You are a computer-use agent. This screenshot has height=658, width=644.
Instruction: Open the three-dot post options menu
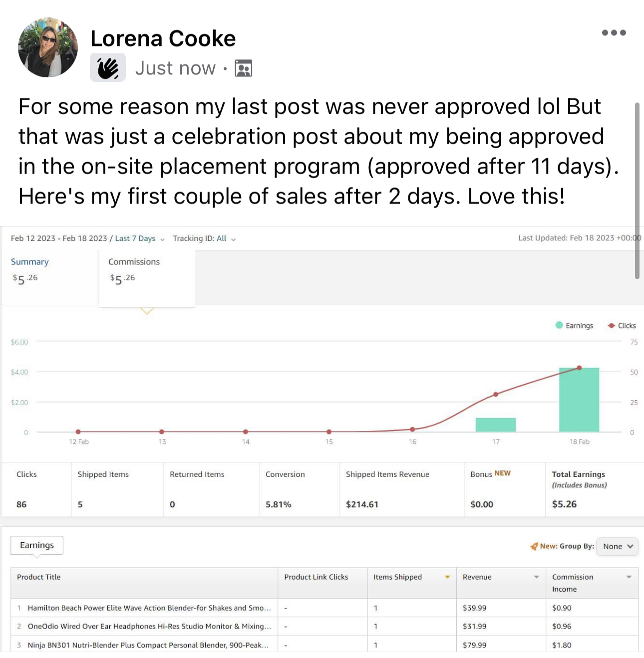click(614, 33)
